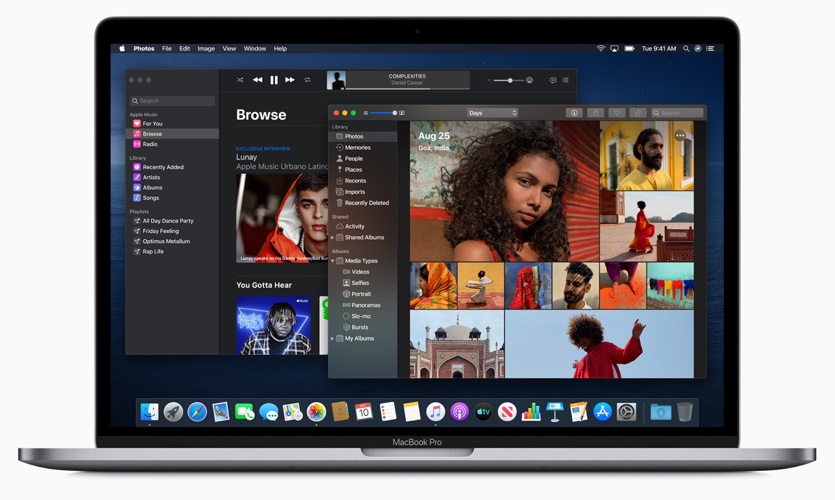Click the Memories item in Photos sidebar
The image size is (835, 500).
click(x=357, y=147)
